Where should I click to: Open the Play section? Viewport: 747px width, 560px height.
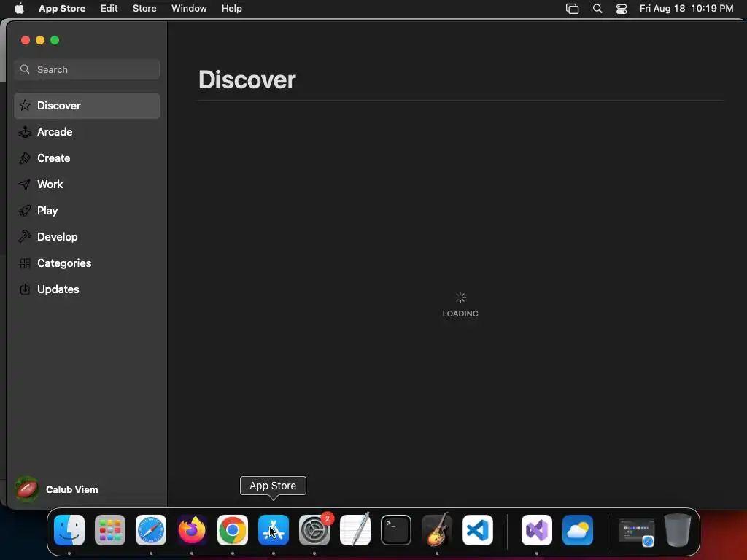[87, 211]
